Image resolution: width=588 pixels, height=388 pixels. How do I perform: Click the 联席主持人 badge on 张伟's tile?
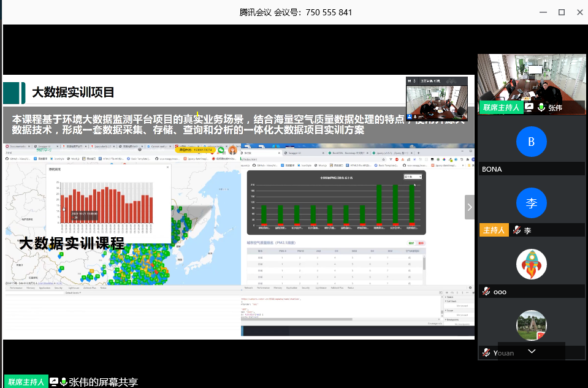[500, 107]
